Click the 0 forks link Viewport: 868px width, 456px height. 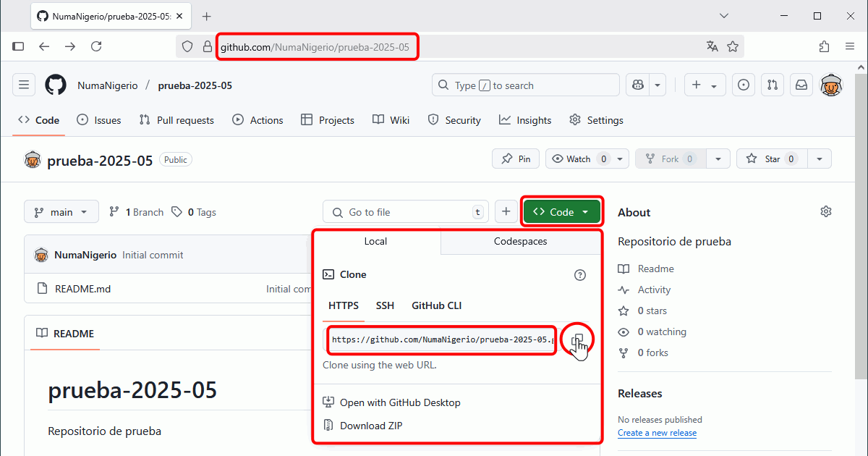(652, 352)
